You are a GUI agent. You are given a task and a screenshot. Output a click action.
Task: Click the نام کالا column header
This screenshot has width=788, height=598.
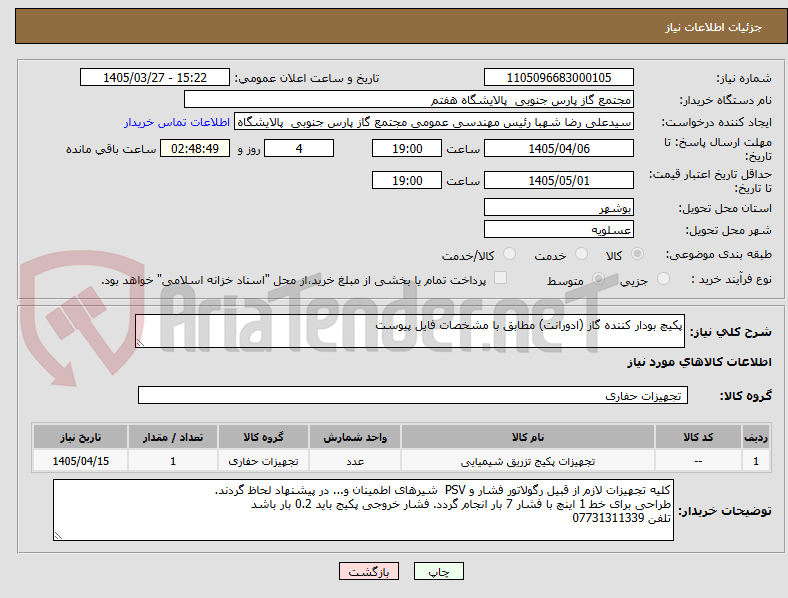pyautogui.click(x=528, y=437)
